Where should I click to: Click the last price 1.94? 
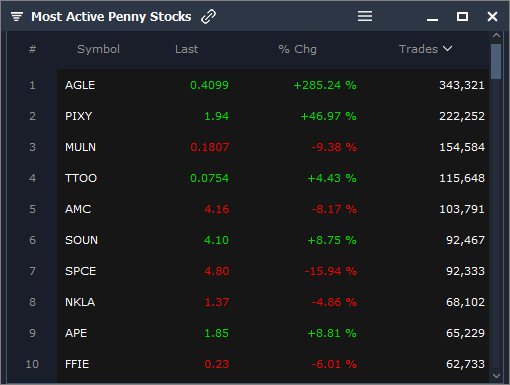pyautogui.click(x=216, y=116)
